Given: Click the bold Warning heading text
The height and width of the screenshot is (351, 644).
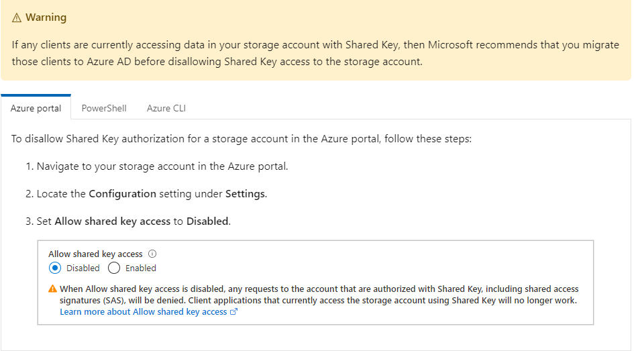Looking at the screenshot, I should (46, 17).
